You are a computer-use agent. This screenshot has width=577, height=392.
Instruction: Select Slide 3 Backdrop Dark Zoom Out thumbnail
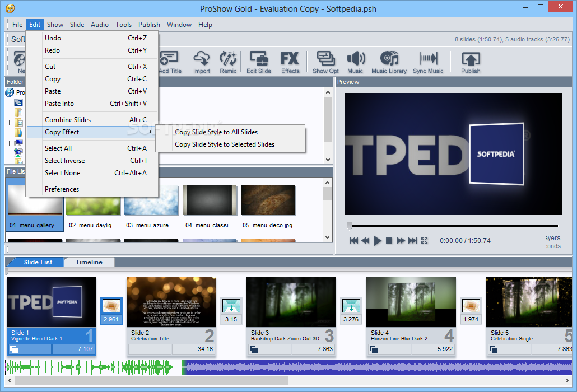(x=291, y=302)
